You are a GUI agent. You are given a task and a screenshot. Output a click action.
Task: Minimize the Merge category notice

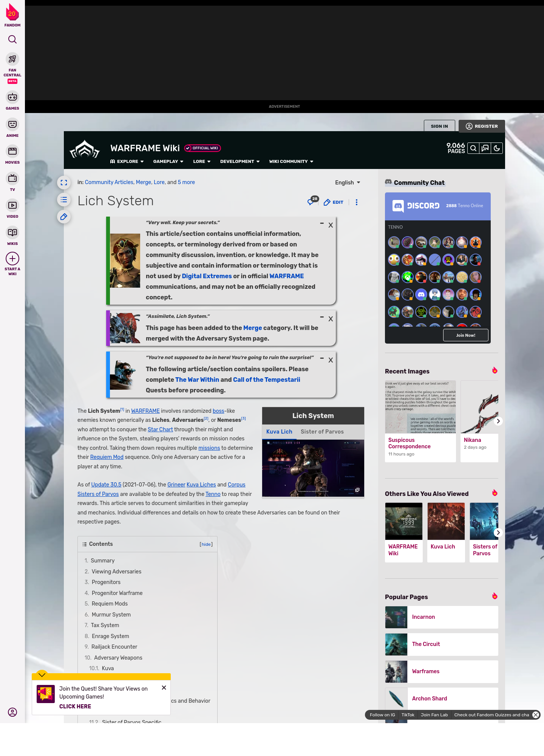[x=322, y=318]
